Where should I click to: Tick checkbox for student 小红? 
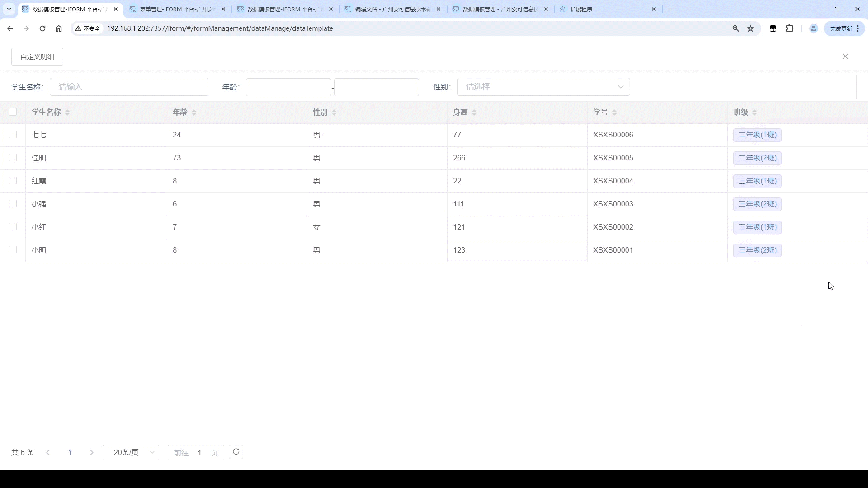13,227
